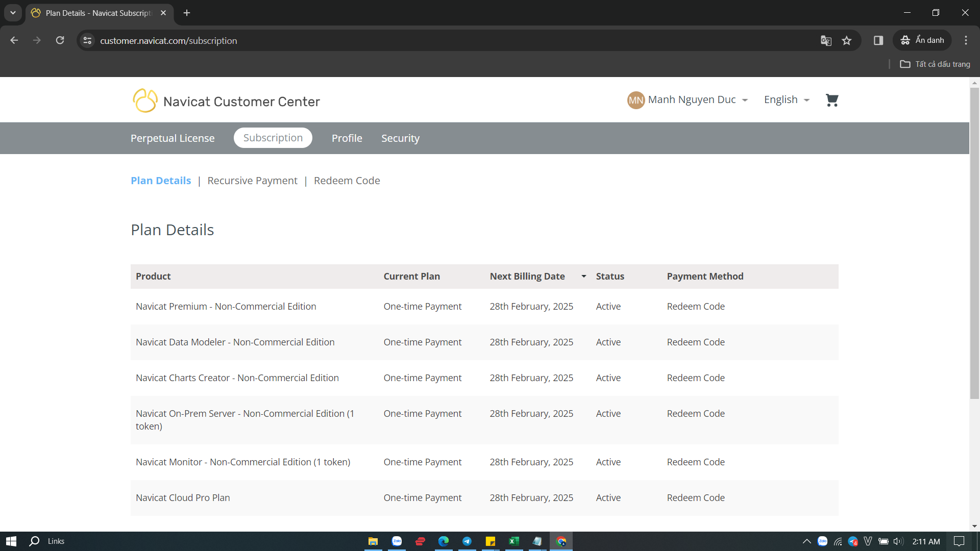Image resolution: width=980 pixels, height=551 pixels.
Task: Go back to previous page
Action: coord(14,40)
